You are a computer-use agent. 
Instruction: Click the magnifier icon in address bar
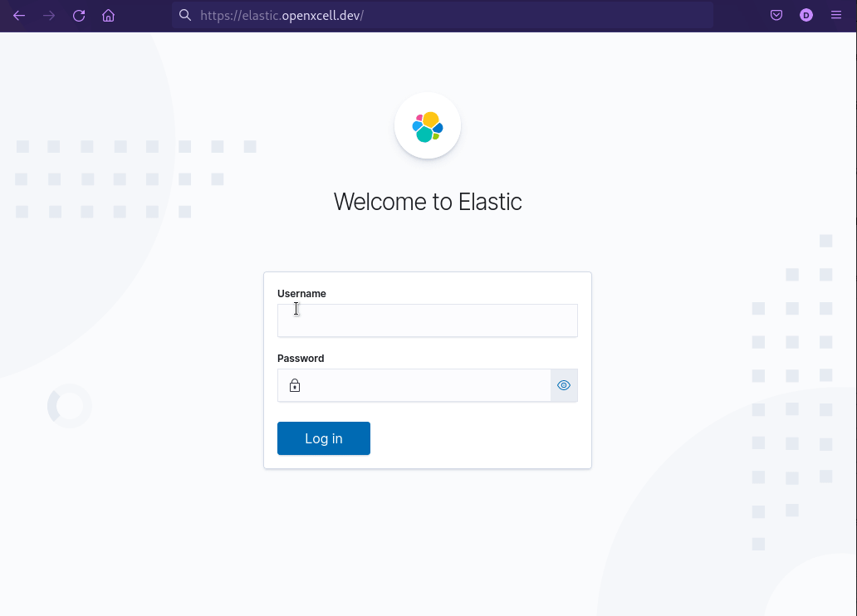(x=185, y=16)
